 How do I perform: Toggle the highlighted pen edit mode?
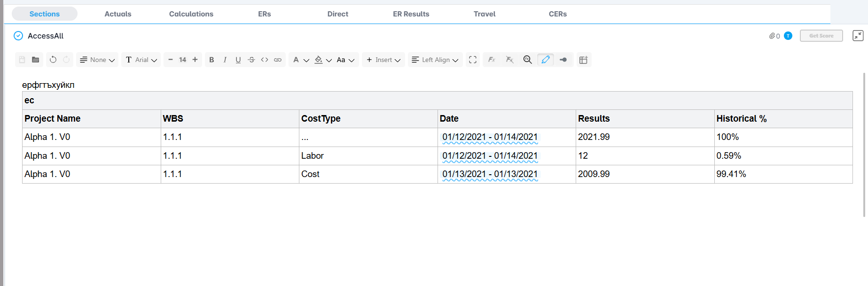tap(545, 60)
